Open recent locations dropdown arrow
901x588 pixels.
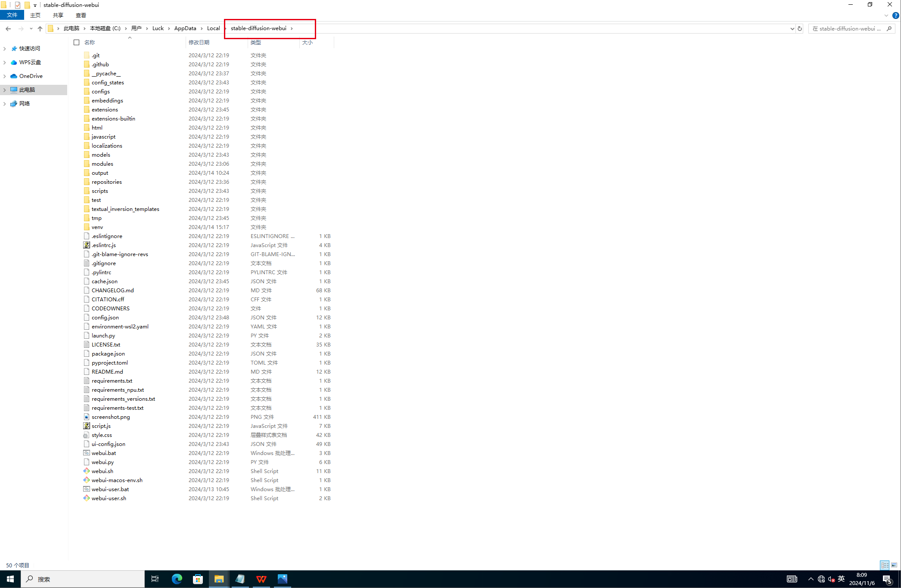pos(31,28)
